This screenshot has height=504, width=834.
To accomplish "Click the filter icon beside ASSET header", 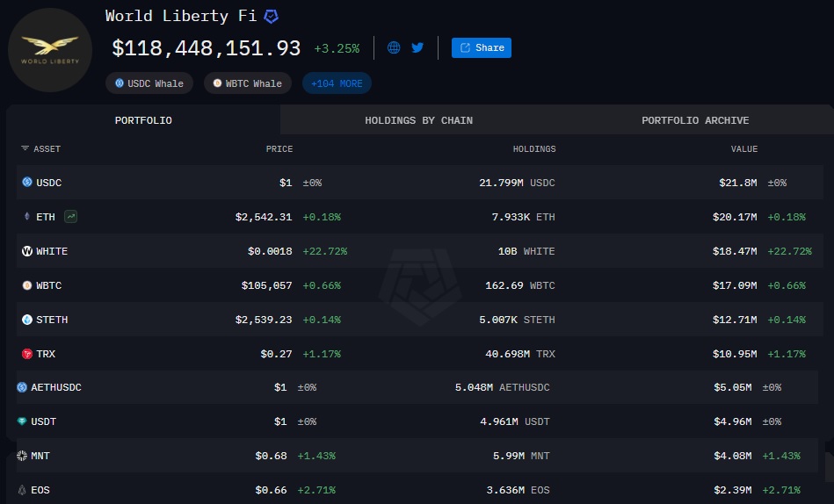I will pos(25,148).
